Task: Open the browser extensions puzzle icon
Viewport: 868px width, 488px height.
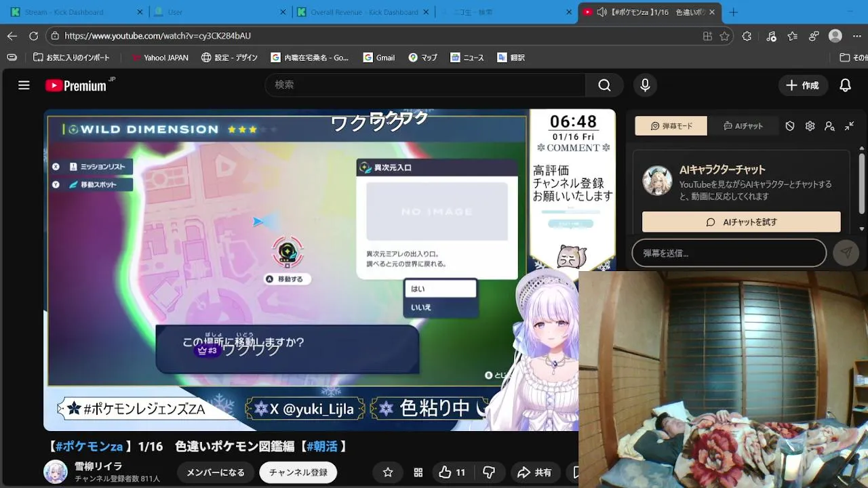Action: (747, 36)
